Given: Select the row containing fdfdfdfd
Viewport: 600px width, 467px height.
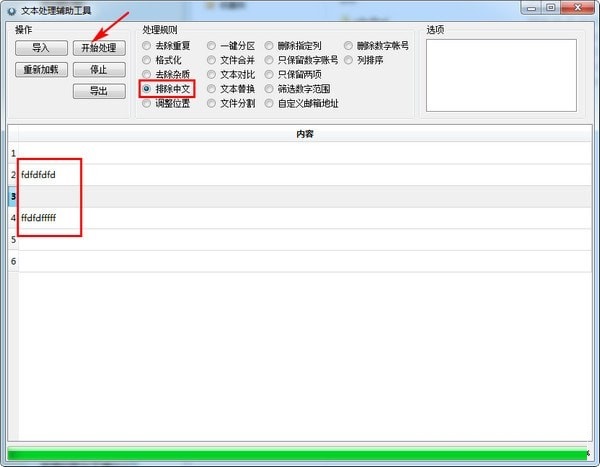Looking at the screenshot, I should [305, 175].
